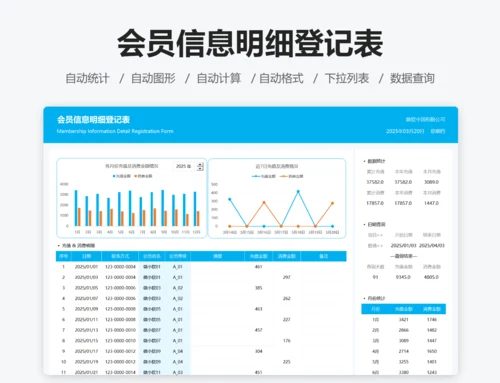Click the 下拉列表 feature label
The image size is (500, 383).
pos(347,79)
